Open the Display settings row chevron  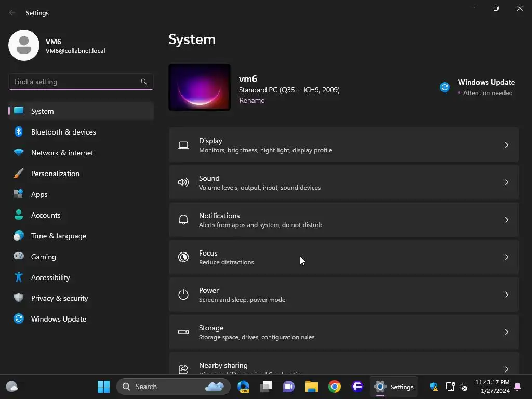(x=506, y=145)
